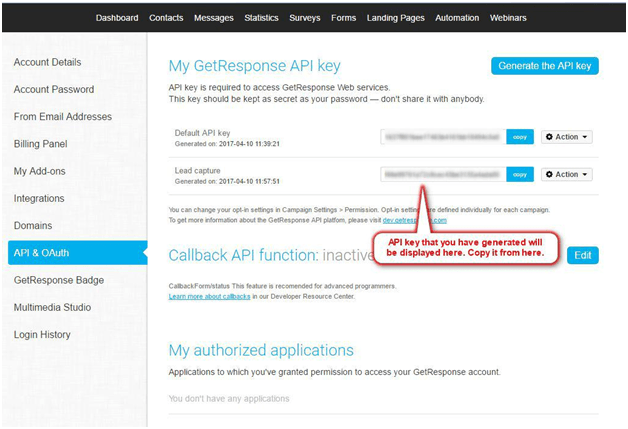Open the Integrations settings
Screen dimensions: 628x429
tap(39, 198)
